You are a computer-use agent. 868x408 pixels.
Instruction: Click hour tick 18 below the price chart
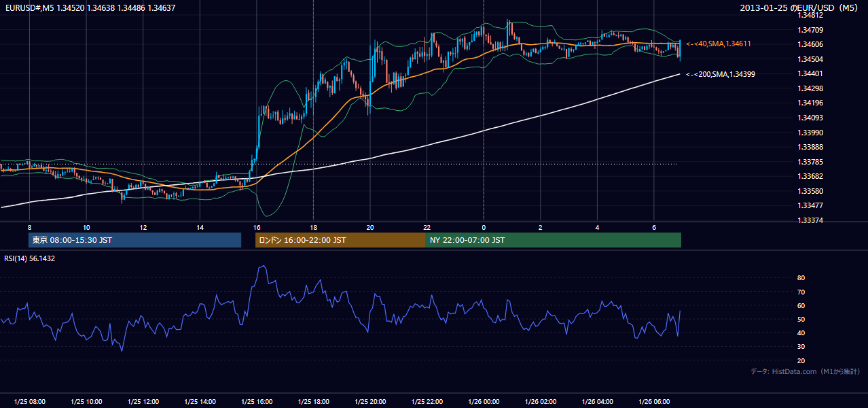(x=313, y=227)
